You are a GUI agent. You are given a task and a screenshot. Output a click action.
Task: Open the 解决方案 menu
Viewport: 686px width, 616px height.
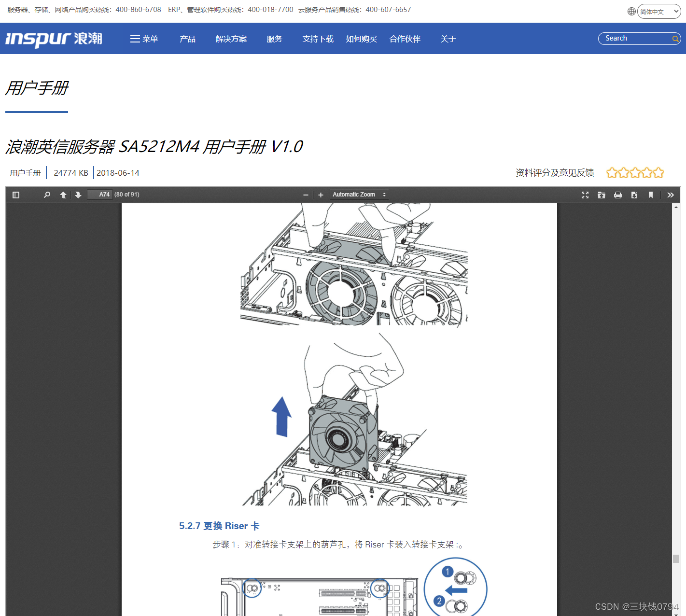[x=231, y=39]
